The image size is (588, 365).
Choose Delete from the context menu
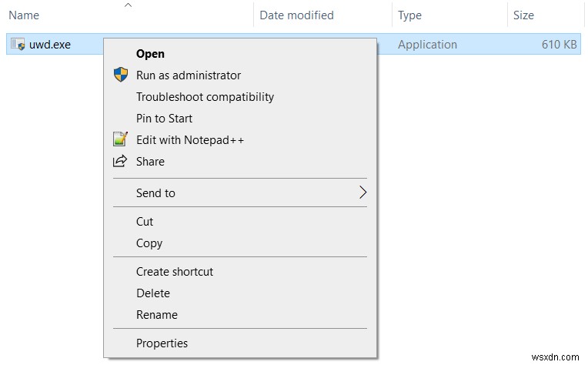(x=153, y=293)
